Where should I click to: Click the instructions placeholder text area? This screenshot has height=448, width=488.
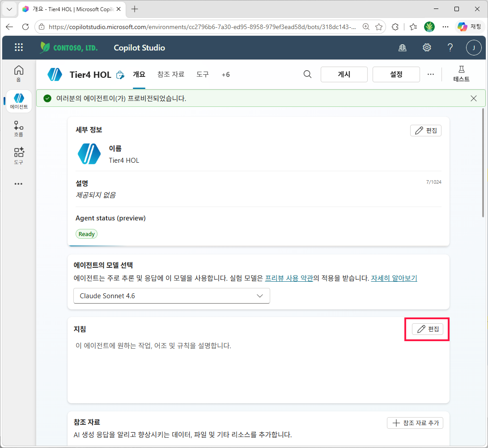point(153,346)
